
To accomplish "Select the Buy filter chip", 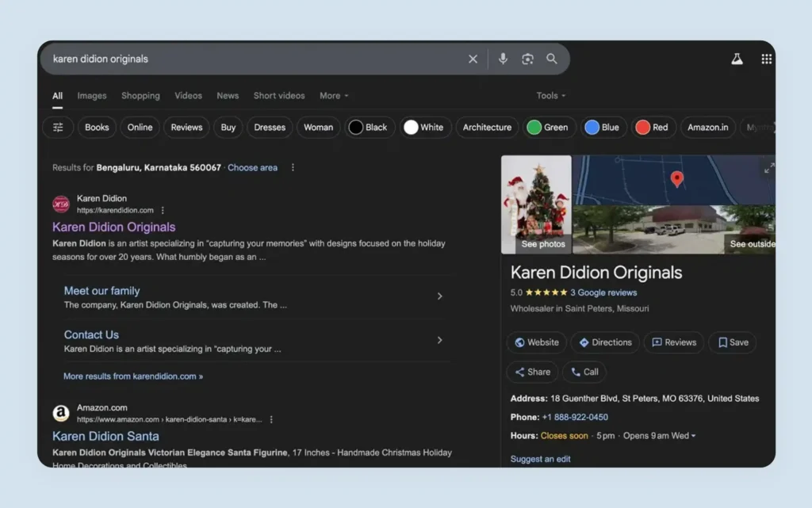I will coord(228,128).
